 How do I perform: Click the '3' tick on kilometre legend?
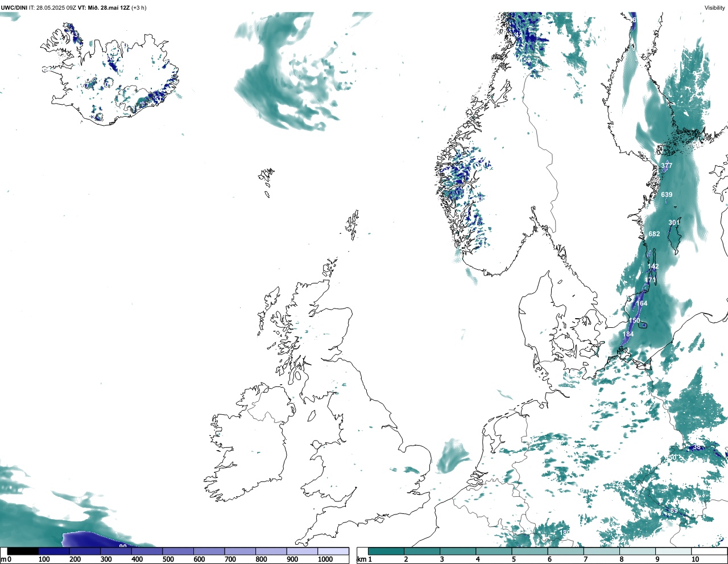pyautogui.click(x=441, y=559)
